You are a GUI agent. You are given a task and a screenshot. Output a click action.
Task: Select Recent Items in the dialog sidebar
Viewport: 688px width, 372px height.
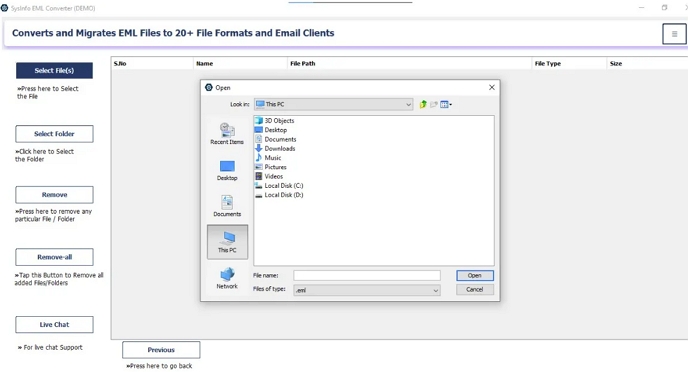[227, 134]
